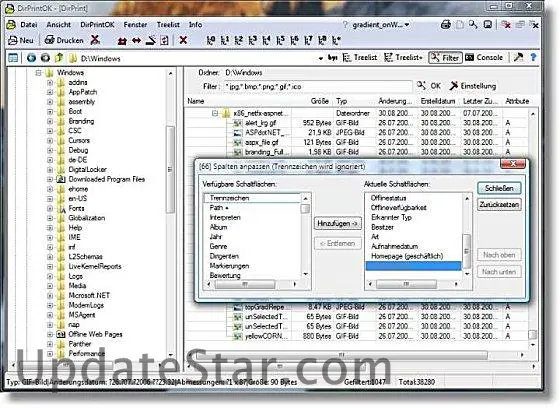Collapse the x86_netfx-aspnet folder in file list
560x408 pixels.
pos(215,114)
